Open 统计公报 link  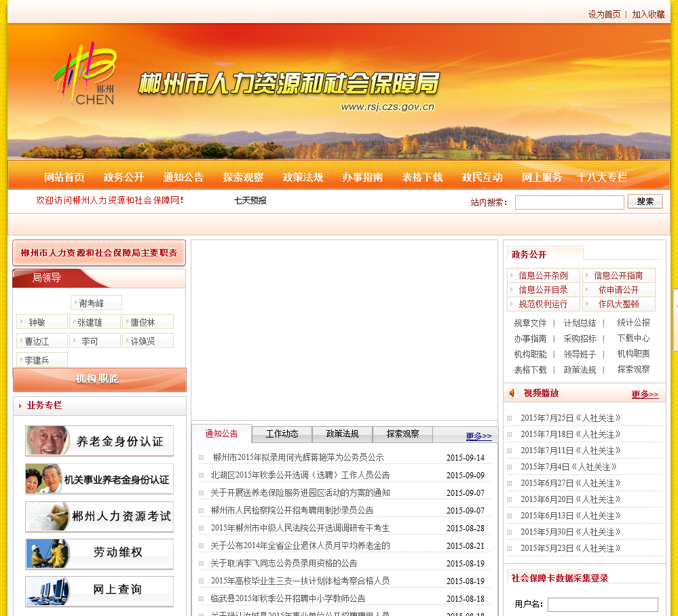[x=633, y=322]
